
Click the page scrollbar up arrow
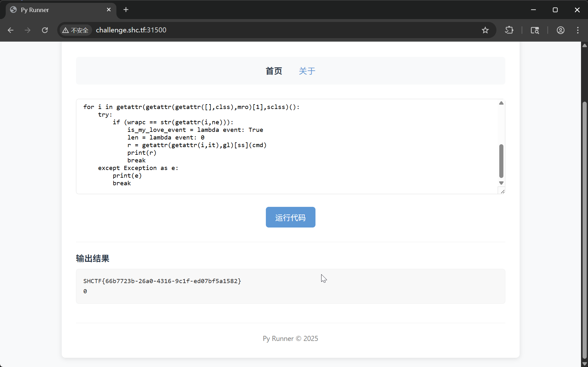click(x=585, y=45)
